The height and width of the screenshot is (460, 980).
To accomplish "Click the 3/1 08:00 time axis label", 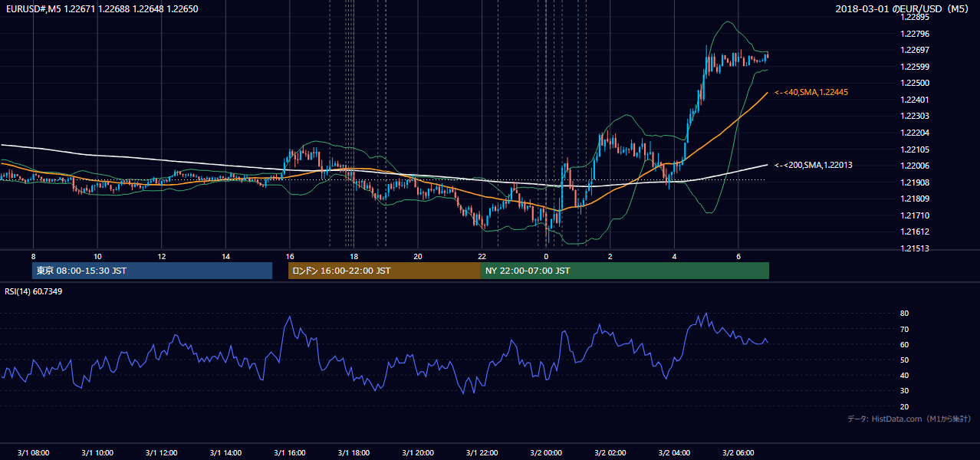I will point(33,453).
